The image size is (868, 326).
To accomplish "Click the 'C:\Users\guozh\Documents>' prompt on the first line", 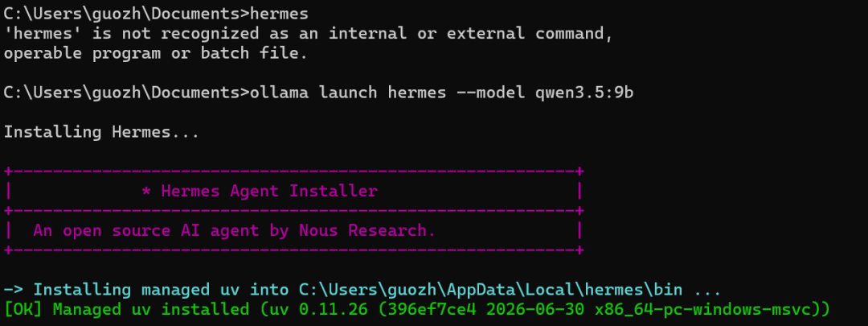I will pyautogui.click(x=127, y=13).
